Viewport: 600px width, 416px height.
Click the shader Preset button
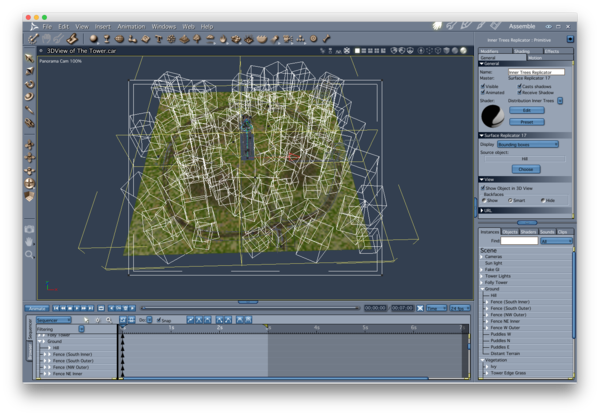527,122
